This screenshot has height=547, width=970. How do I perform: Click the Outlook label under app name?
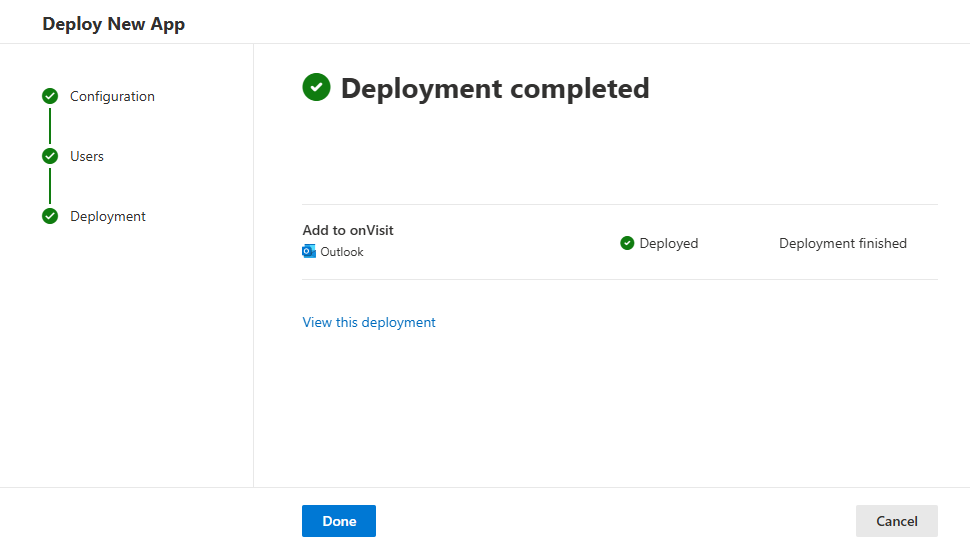point(341,252)
